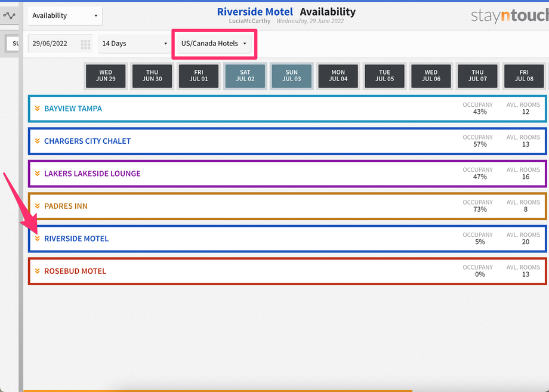Select the WED JUL 06 date header
The height and width of the screenshot is (392, 549).
(431, 76)
